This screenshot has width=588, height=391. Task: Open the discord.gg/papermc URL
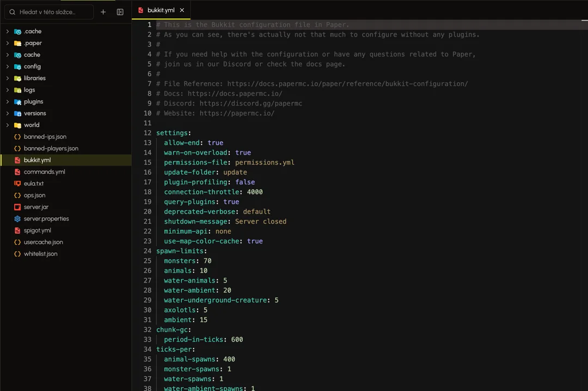coord(250,103)
